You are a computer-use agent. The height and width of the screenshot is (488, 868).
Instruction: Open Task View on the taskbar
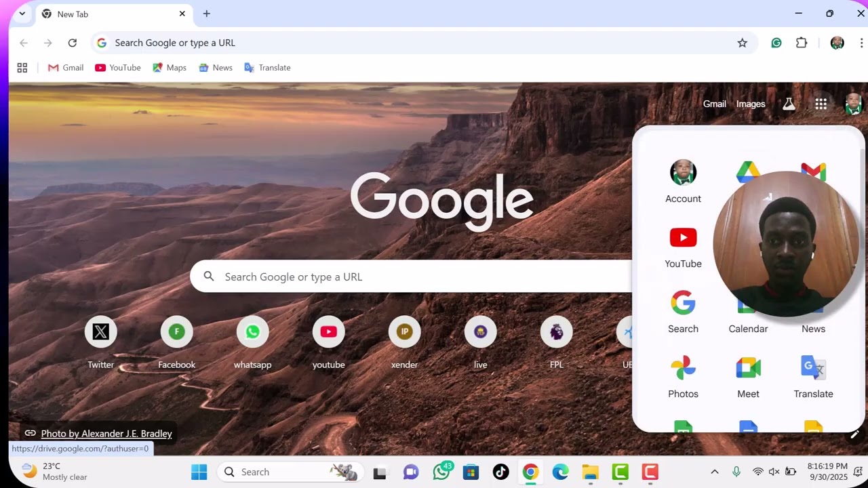380,472
